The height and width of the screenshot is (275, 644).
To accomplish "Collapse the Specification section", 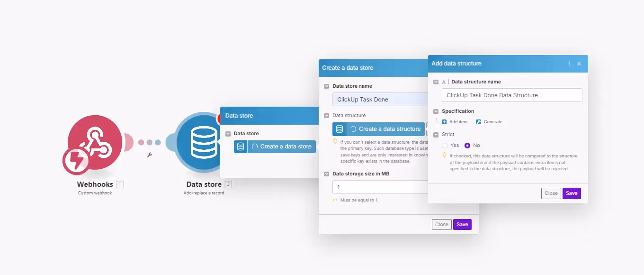I will (436, 111).
